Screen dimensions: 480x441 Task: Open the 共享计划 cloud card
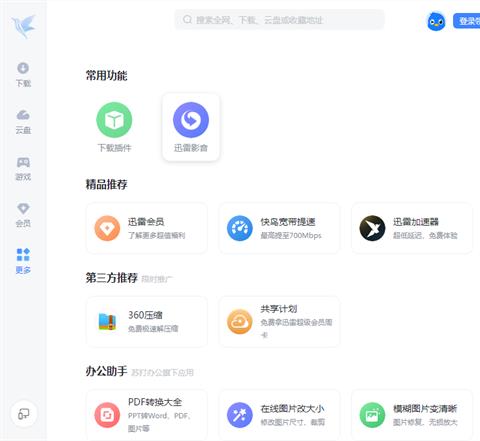279,322
